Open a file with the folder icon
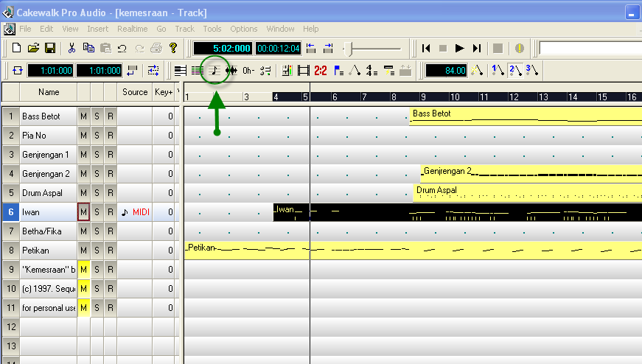 coord(33,49)
